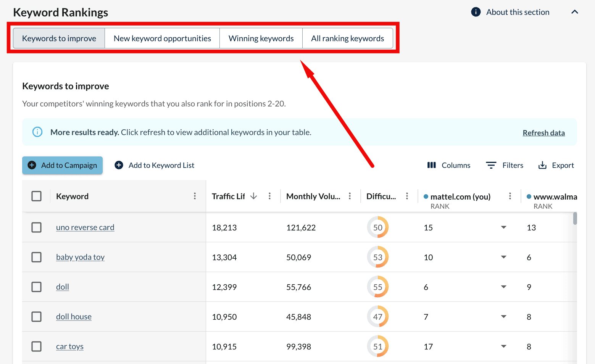Collapse the Keyword Rankings section chevron

click(x=574, y=12)
